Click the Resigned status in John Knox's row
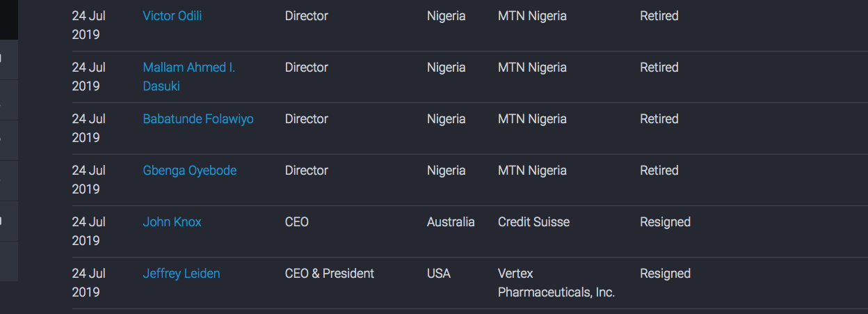The image size is (868, 314). [x=665, y=222]
